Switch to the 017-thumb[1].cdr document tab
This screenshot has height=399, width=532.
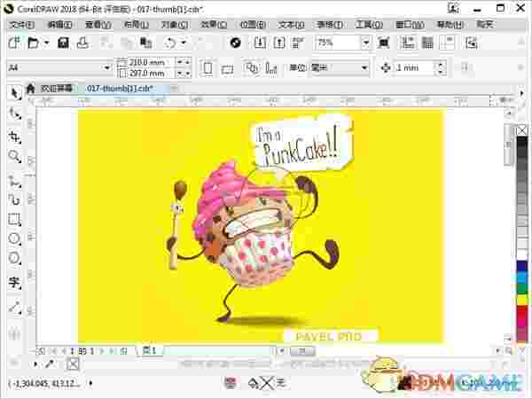point(120,89)
